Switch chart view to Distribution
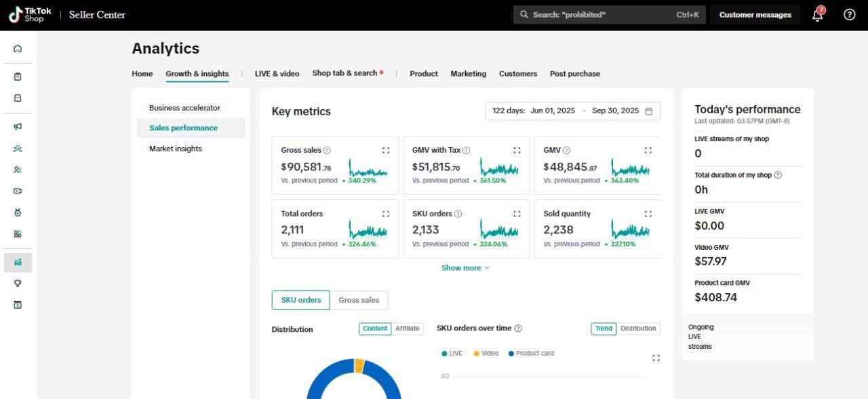Image resolution: width=868 pixels, height=399 pixels. pyautogui.click(x=638, y=328)
